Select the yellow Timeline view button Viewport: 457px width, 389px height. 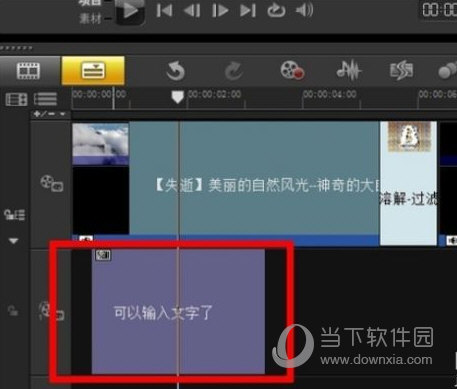click(x=93, y=71)
